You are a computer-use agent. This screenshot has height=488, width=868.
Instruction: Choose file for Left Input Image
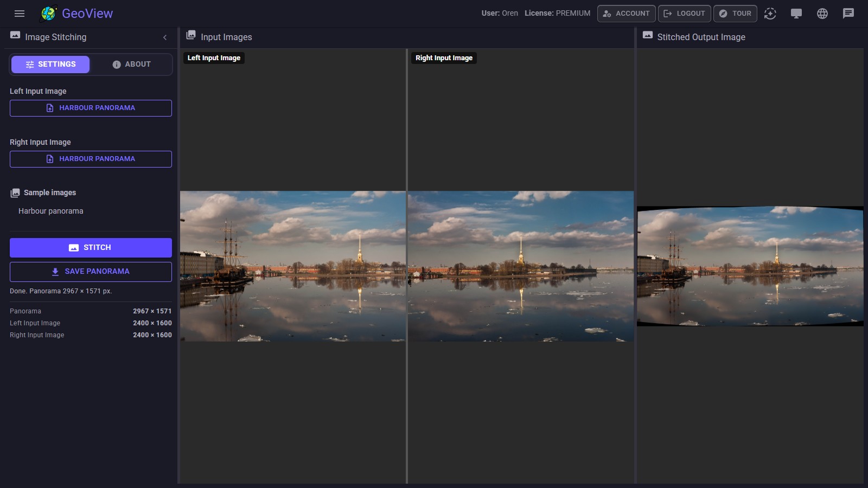pos(91,108)
